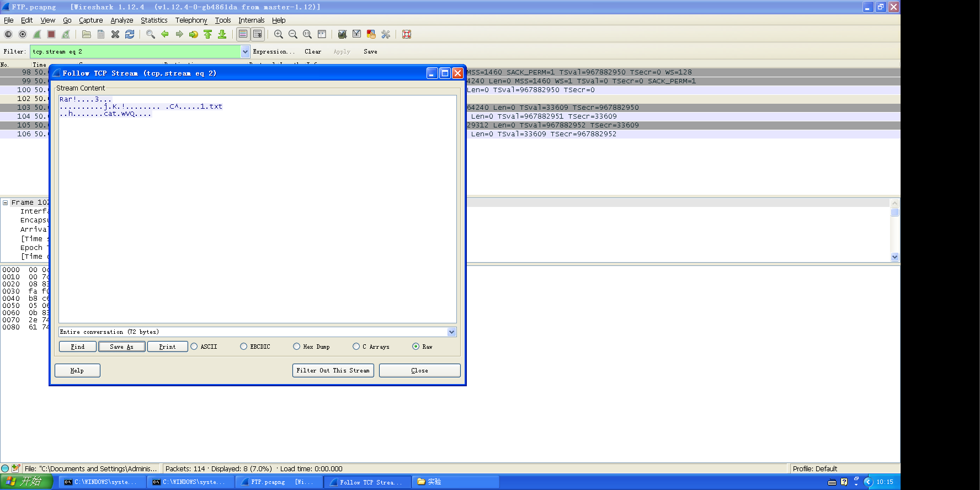
Task: Close this capture file icon
Action: click(115, 34)
